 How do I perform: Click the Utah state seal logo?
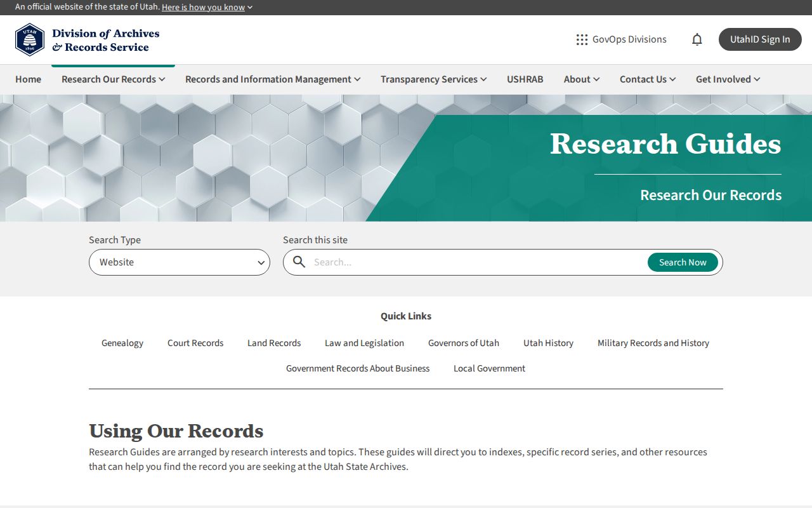point(30,40)
